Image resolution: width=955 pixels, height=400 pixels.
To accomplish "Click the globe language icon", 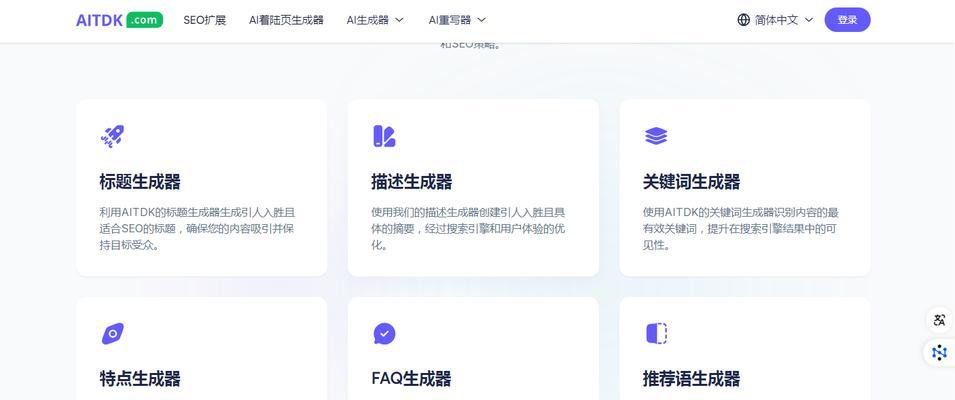I will 743,20.
